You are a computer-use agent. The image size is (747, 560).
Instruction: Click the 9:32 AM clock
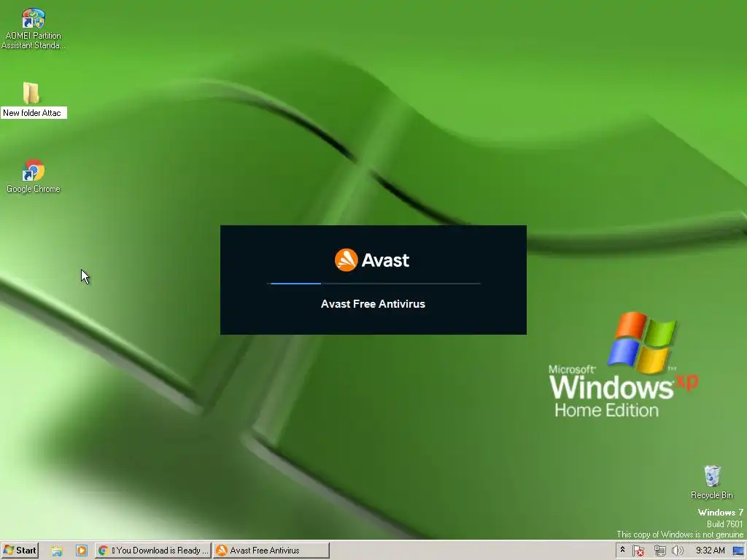point(710,551)
